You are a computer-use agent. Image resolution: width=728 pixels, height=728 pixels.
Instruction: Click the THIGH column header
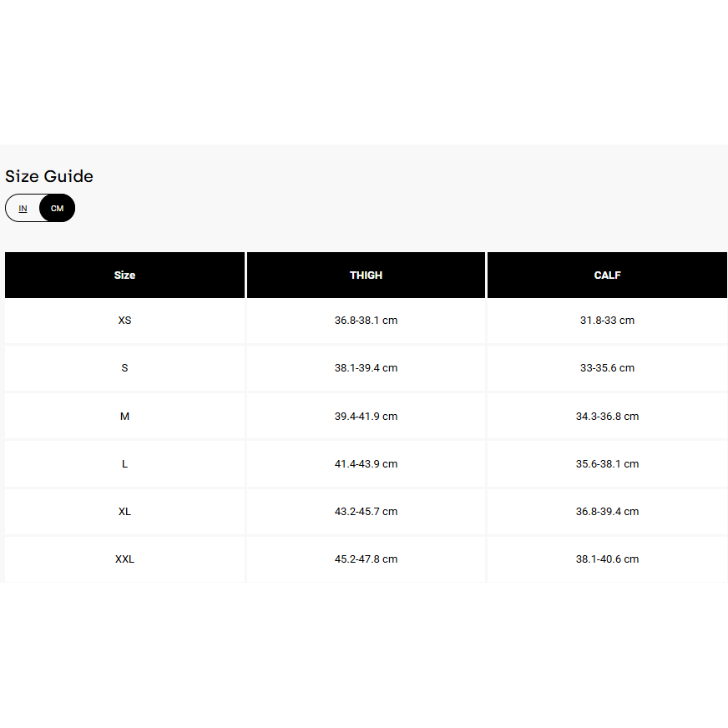click(x=366, y=275)
